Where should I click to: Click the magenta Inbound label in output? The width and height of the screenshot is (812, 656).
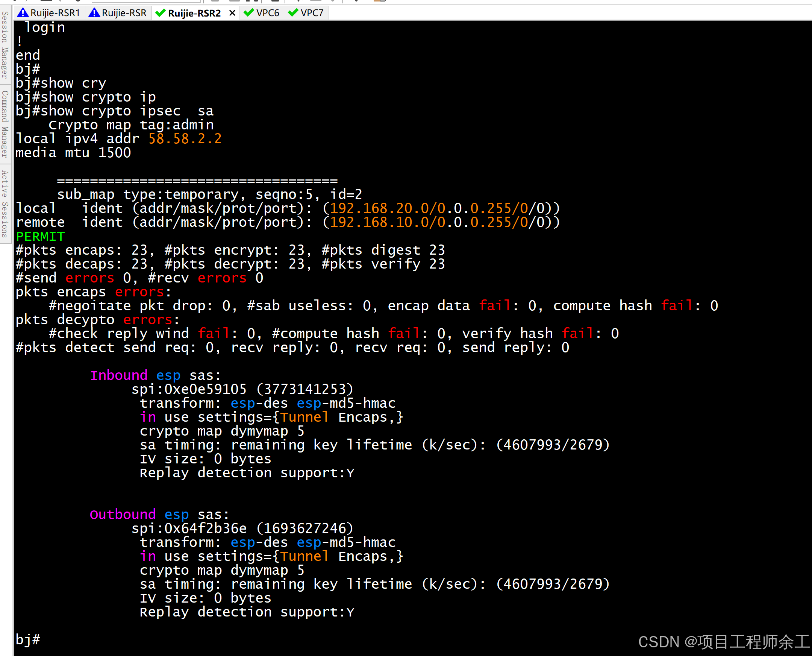click(x=118, y=375)
